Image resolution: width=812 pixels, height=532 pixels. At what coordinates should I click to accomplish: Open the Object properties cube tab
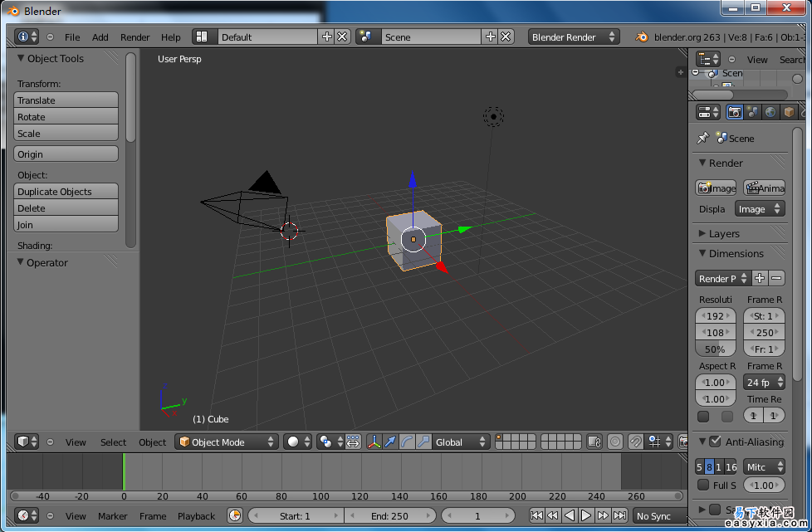789,112
